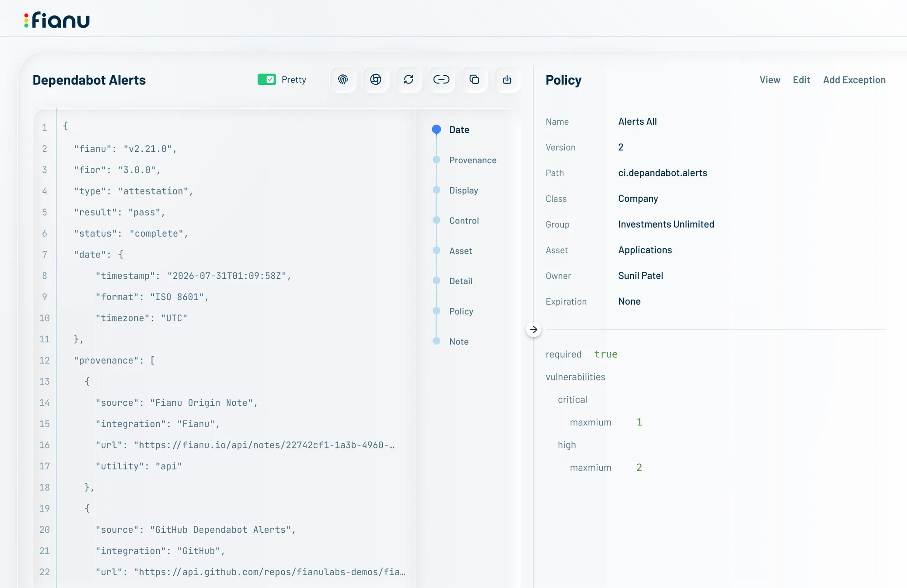Click the fianu.io notes URL line
The height and width of the screenshot is (588, 907).
click(x=245, y=445)
